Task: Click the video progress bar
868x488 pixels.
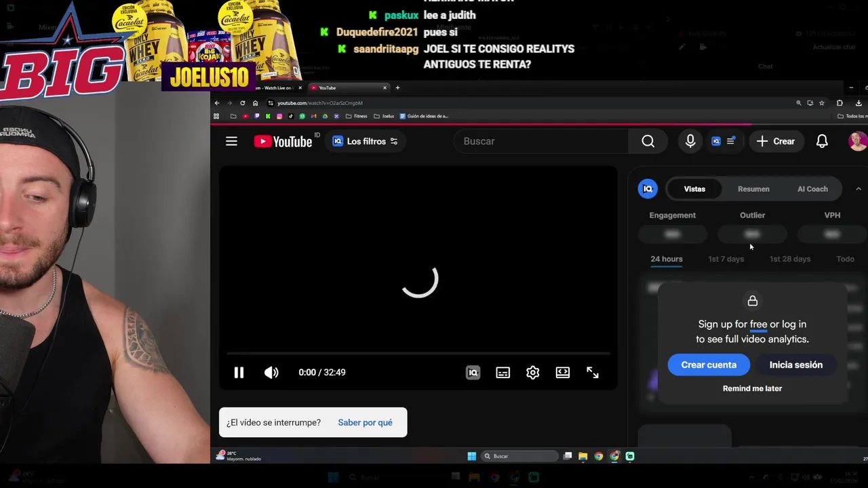Action: (418, 354)
